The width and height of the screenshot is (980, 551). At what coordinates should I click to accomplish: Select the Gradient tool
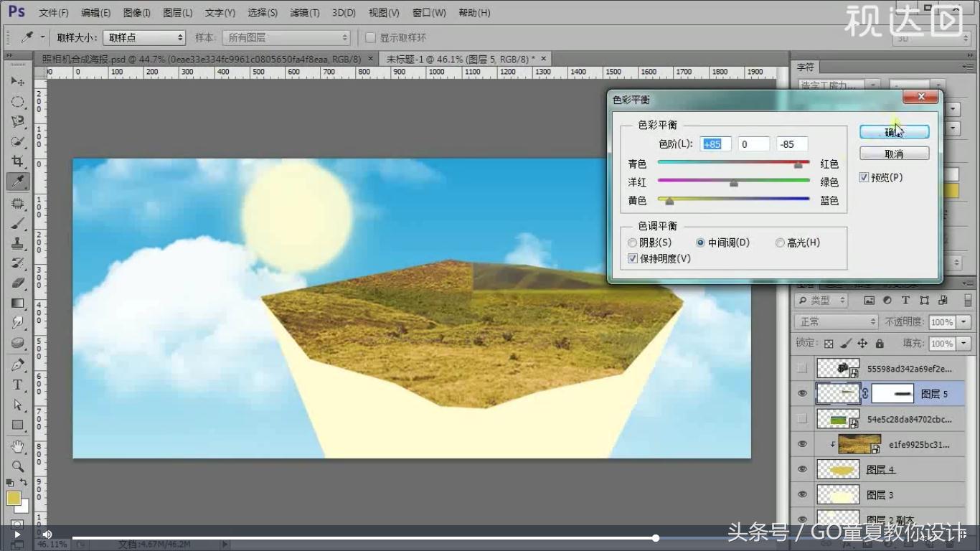[x=18, y=303]
